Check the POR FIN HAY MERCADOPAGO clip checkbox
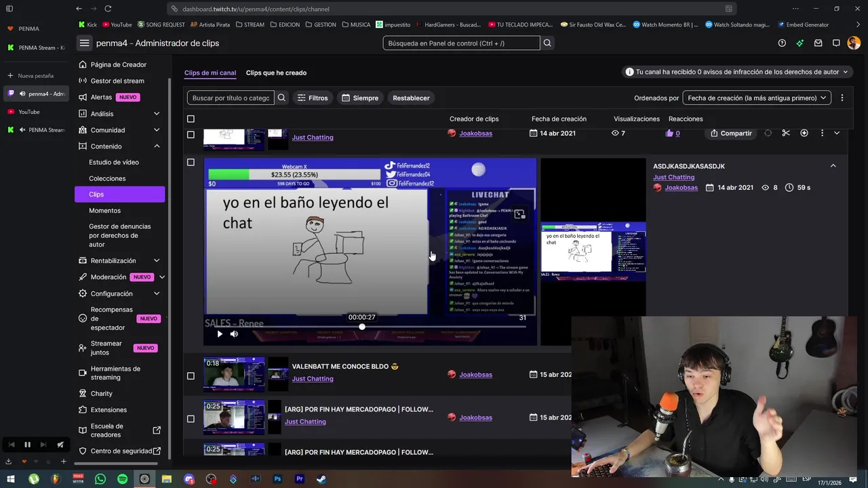868x488 pixels. click(191, 418)
